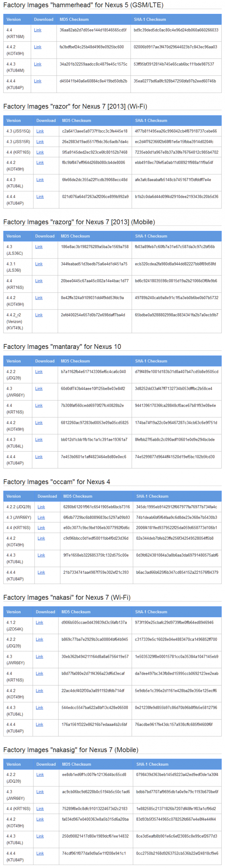This screenshot has width=225, height=868.
Task: Open the mantaray 4.2.2 (JDQ39) download link
Action: point(39,371)
